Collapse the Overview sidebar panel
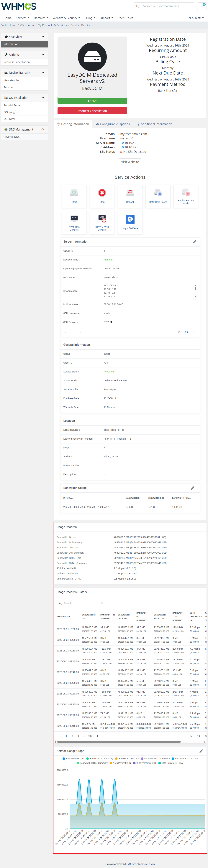Viewport: 208px width, 868px height. [x=43, y=36]
